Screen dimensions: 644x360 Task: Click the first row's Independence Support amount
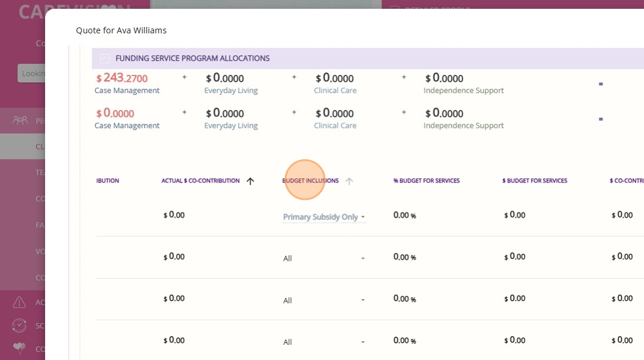click(x=444, y=78)
